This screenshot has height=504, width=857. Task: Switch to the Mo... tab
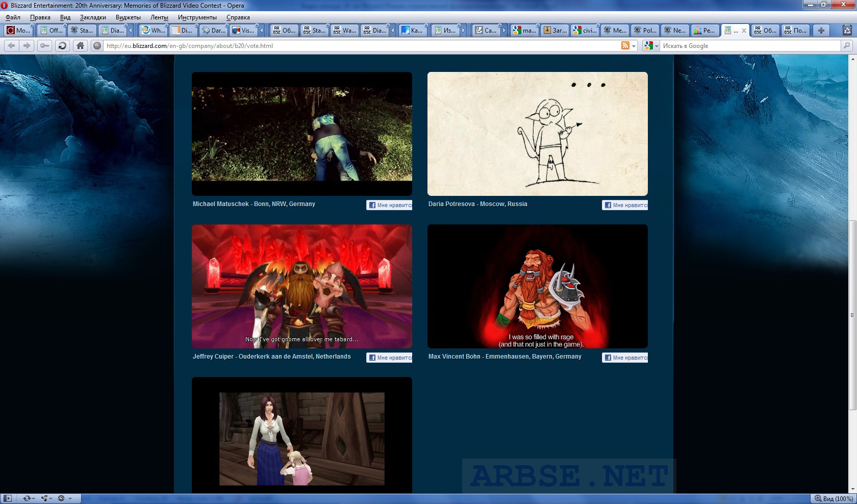18,30
